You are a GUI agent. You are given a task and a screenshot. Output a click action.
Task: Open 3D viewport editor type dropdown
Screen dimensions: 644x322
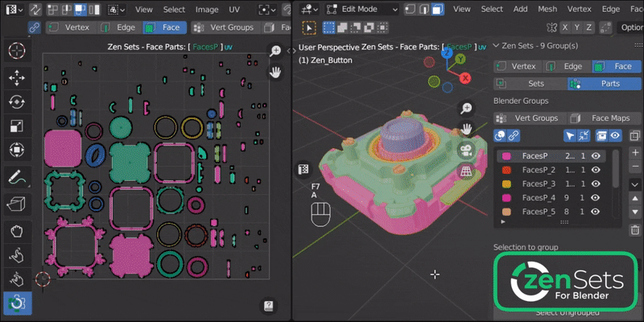(x=309, y=9)
